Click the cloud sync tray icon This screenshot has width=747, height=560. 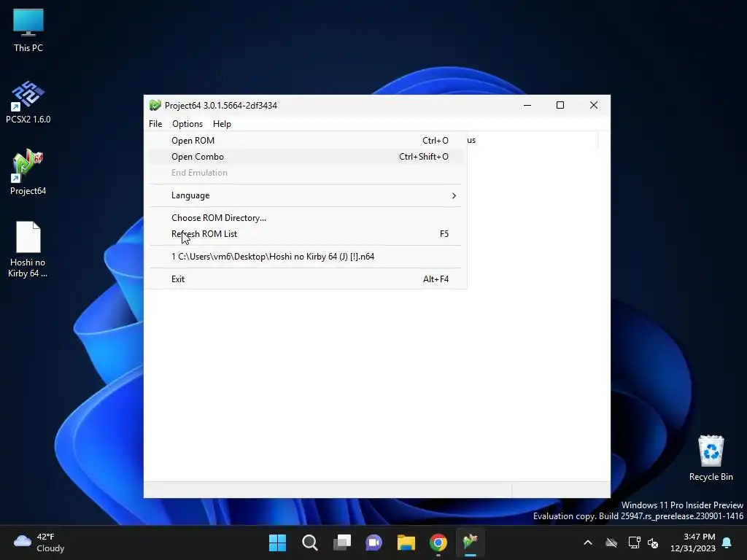[x=611, y=542]
